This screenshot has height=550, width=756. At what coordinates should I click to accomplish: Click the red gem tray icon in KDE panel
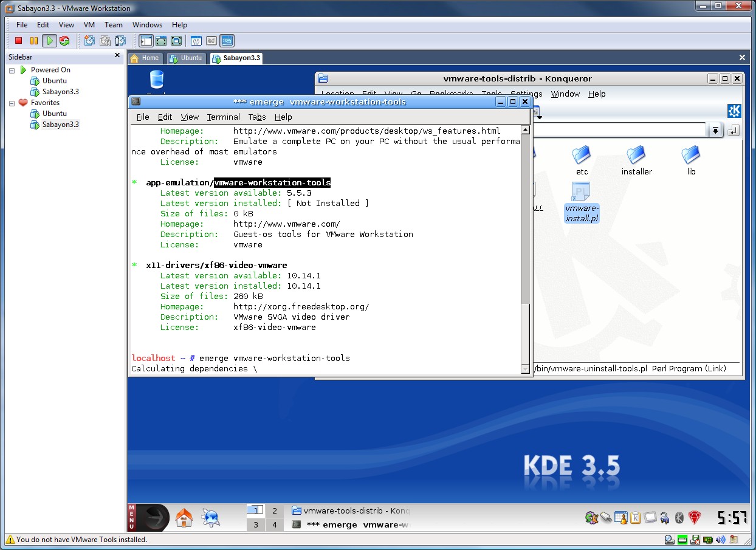click(x=695, y=518)
